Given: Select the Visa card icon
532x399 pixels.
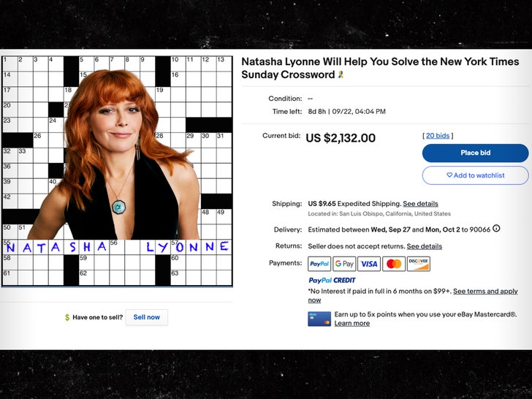Looking at the screenshot, I should coord(369,264).
